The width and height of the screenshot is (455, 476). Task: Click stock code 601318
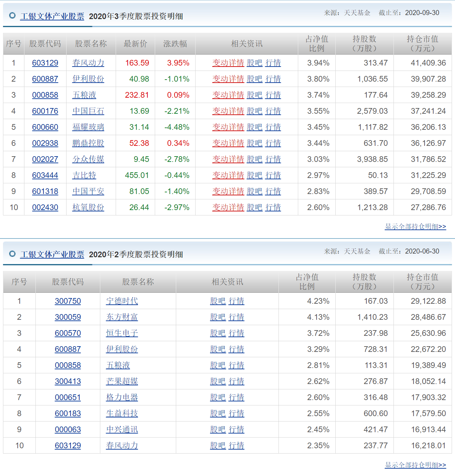tap(45, 191)
